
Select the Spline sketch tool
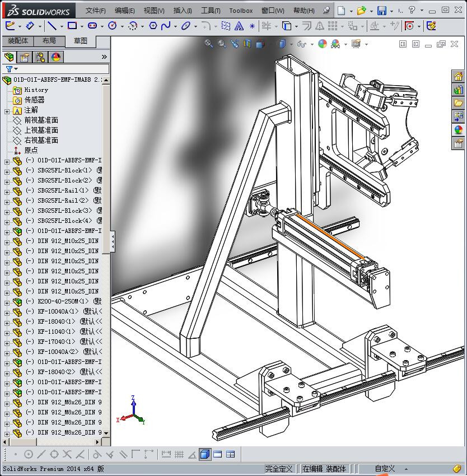pyautogui.click(x=166, y=26)
